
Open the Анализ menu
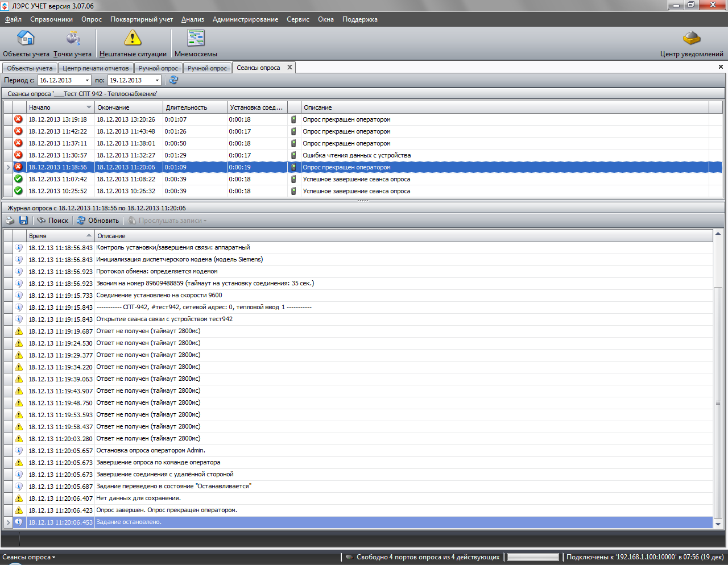193,19
